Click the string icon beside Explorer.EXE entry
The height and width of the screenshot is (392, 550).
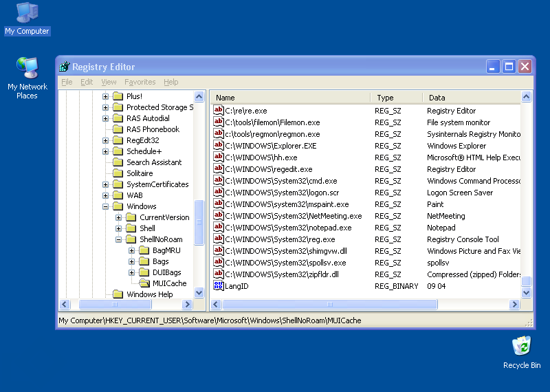tap(218, 145)
